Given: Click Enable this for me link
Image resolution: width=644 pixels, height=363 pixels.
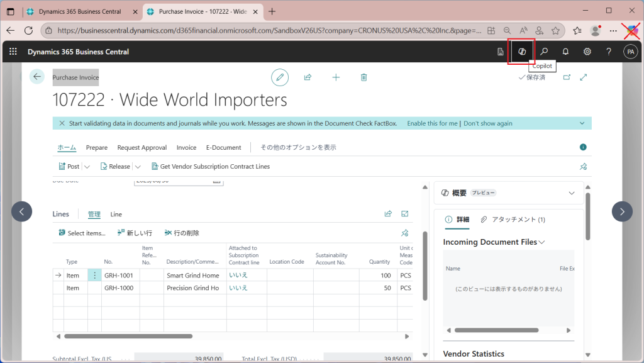Looking at the screenshot, I should 432,123.
